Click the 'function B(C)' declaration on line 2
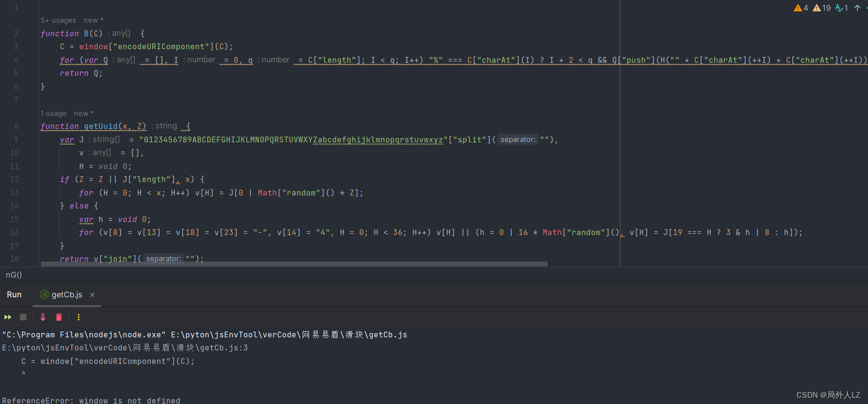The image size is (868, 404). pos(71,33)
